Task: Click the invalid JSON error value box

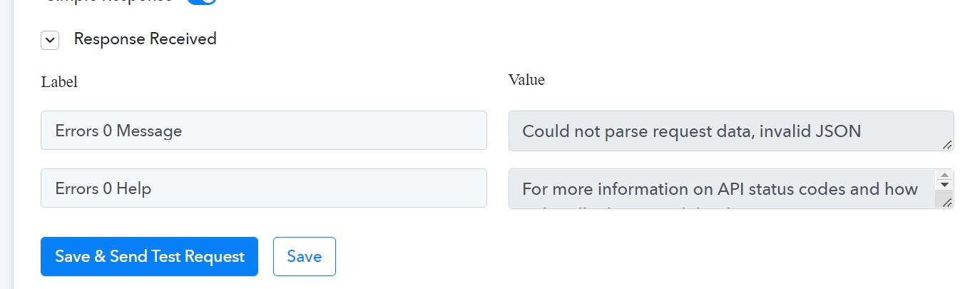Action: [x=731, y=131]
